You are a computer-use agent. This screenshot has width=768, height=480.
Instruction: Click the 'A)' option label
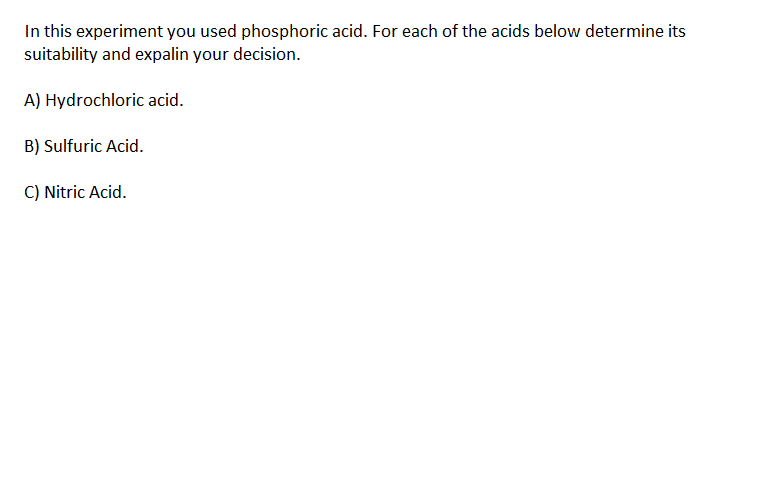(x=32, y=100)
